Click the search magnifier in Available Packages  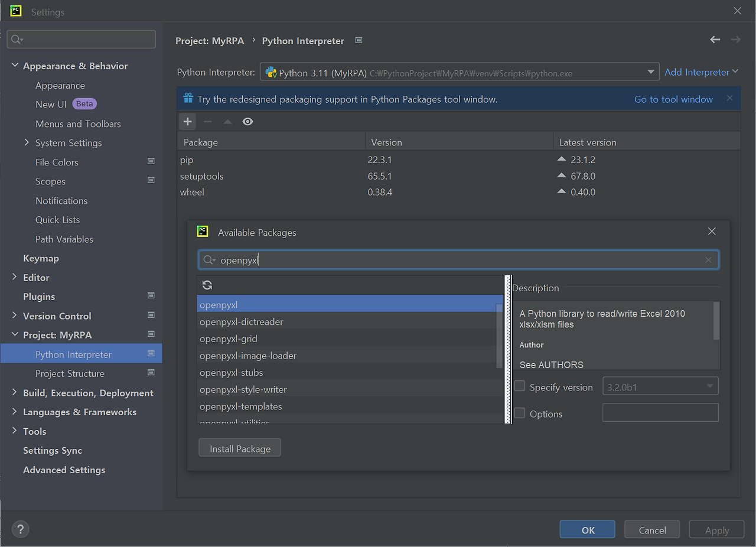[209, 260]
